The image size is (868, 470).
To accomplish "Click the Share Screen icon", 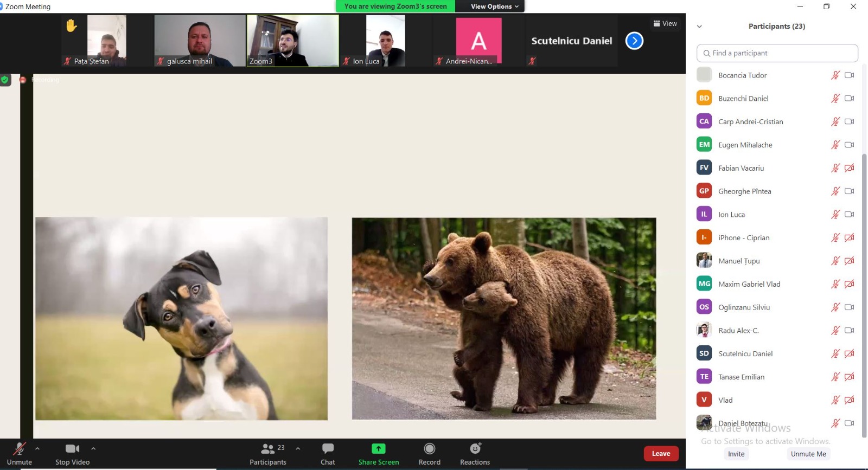I will [x=378, y=449].
